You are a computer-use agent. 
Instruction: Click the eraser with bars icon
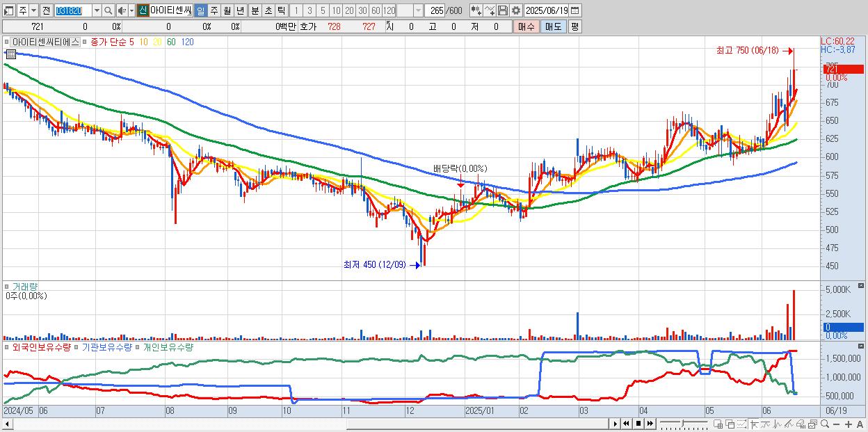click(x=801, y=424)
